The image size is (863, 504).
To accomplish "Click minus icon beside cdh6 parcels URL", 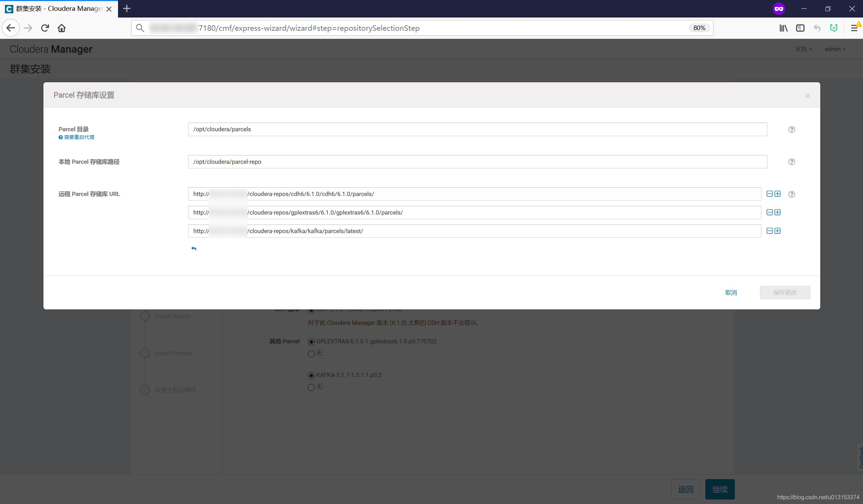I will (x=769, y=194).
